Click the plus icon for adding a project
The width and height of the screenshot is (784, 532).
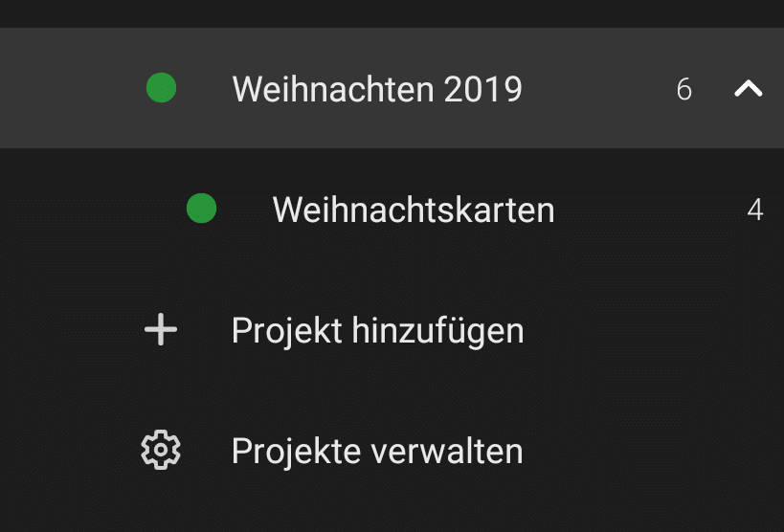coord(161,329)
